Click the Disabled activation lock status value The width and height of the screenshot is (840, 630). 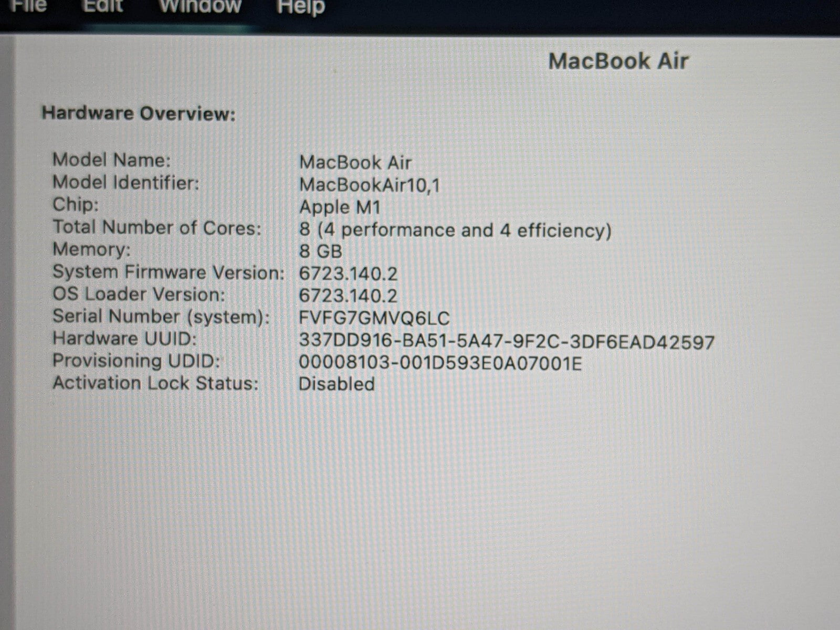coord(337,384)
